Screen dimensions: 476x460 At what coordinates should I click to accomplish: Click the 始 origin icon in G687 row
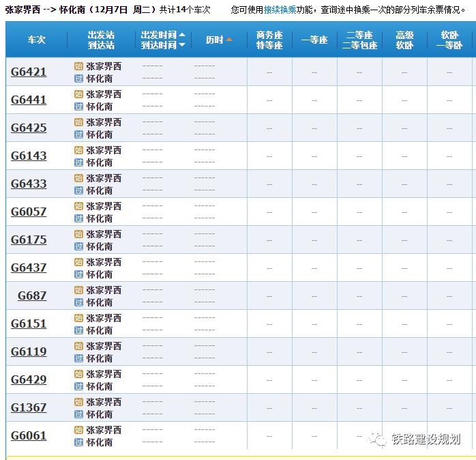pos(78,290)
